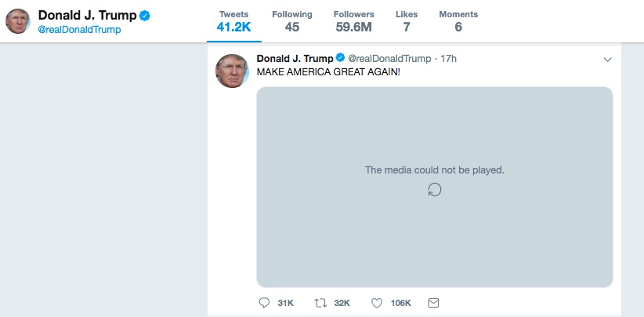Click the header profile avatar thumbnail
Viewport: 644px width, 317px height.
point(17,21)
